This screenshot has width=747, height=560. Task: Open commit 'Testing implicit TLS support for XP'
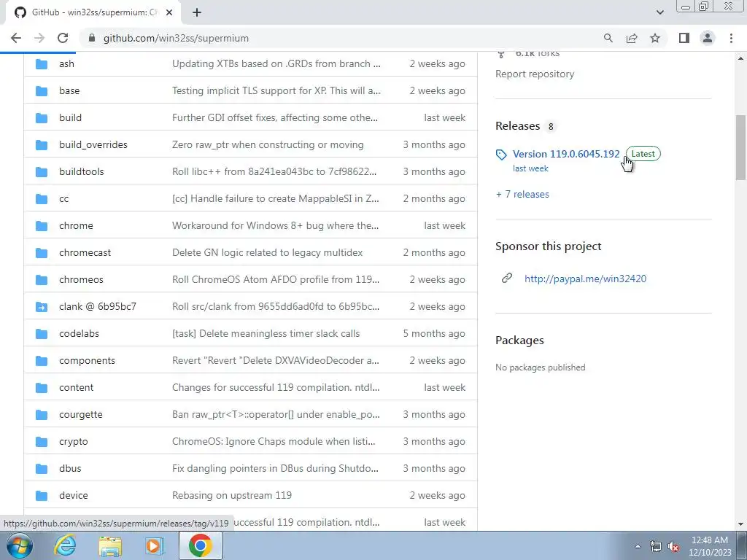[276, 90]
